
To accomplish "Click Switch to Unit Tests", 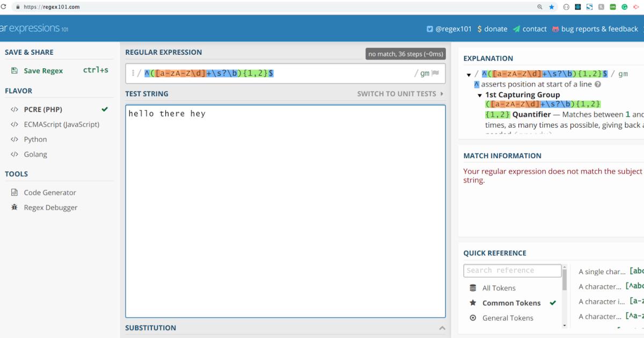I will 400,94.
